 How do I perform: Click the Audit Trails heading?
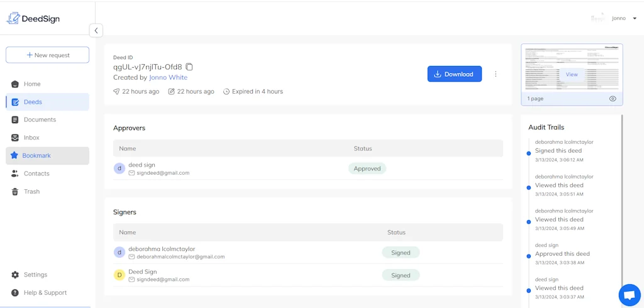(x=547, y=128)
